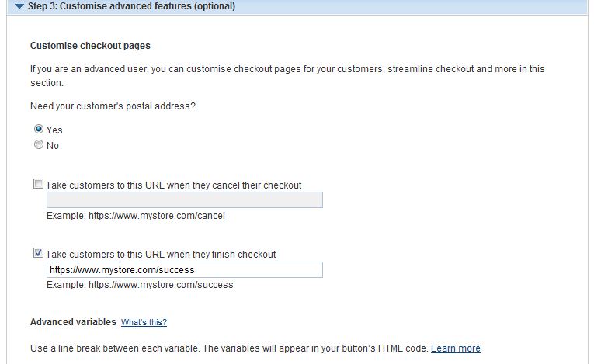The image size is (594, 364).
Task: Click the example success URL text
Action: pyautogui.click(x=140, y=285)
